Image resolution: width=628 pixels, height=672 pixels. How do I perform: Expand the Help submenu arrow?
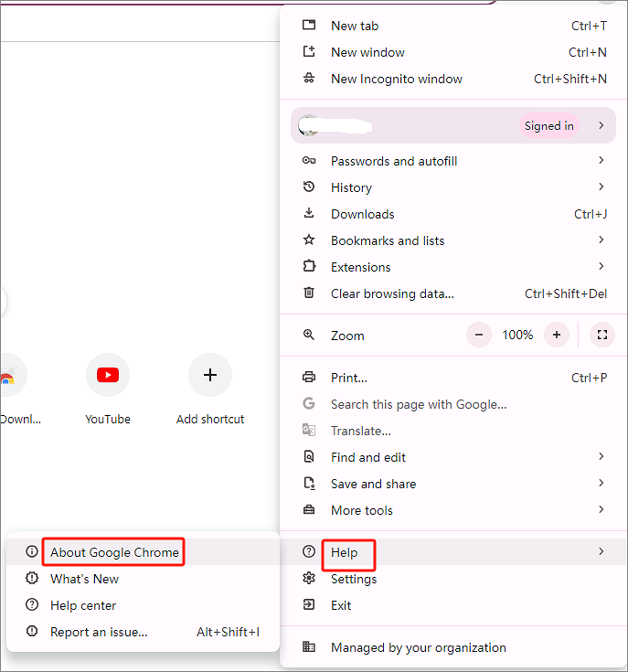tap(601, 551)
